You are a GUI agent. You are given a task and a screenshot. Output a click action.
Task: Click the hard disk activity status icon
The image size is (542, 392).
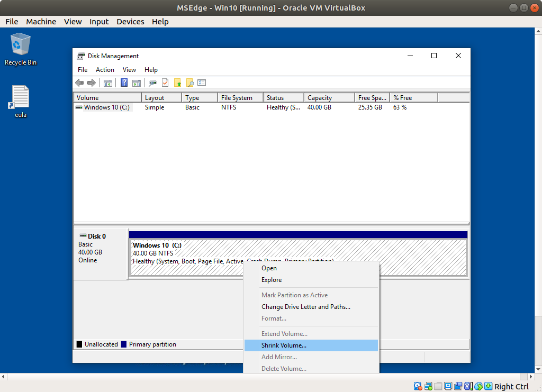tap(418, 386)
